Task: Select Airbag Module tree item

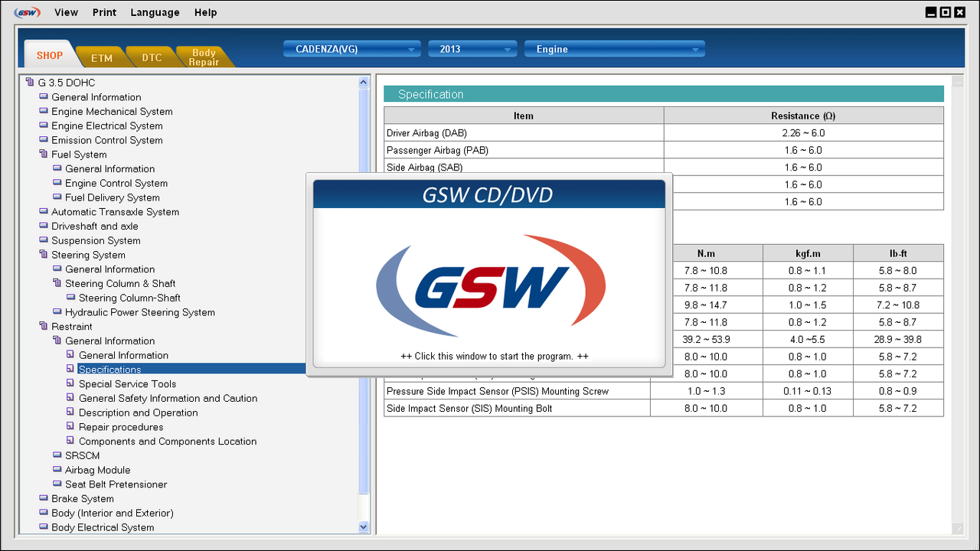Action: point(98,470)
